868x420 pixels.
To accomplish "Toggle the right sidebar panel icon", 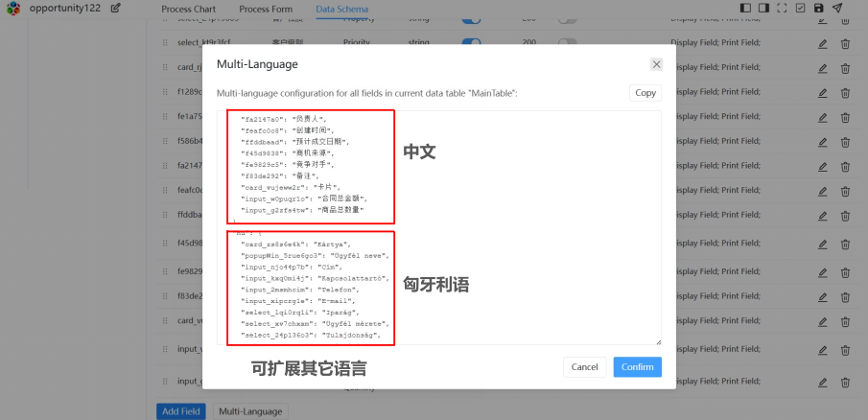I will 764,9.
